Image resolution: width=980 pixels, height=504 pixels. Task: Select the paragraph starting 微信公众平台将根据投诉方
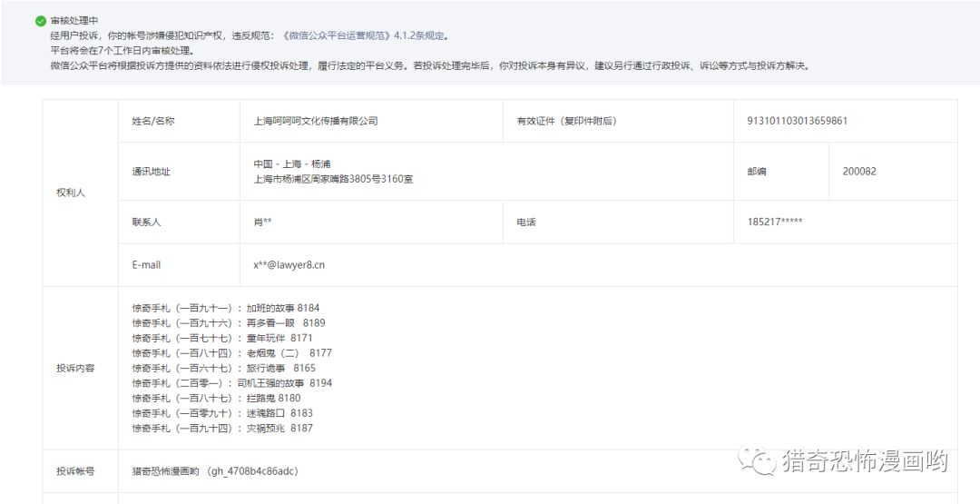tap(430, 65)
